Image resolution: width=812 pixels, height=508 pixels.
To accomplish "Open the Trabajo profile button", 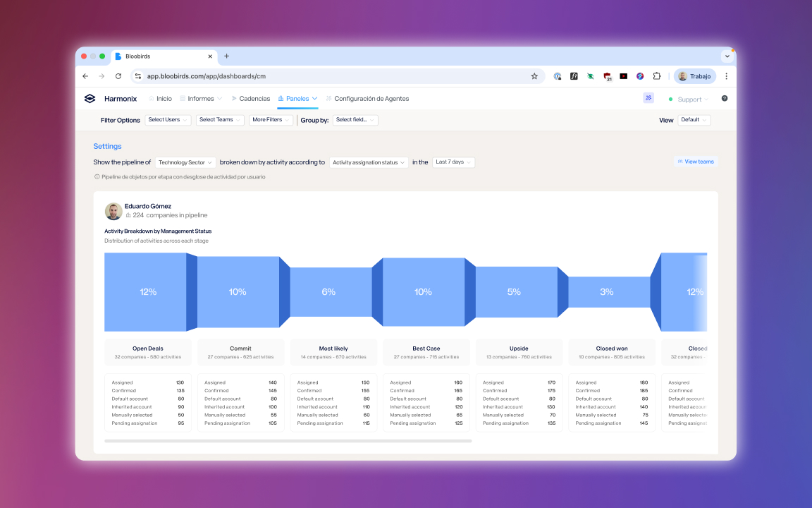I will tap(695, 76).
